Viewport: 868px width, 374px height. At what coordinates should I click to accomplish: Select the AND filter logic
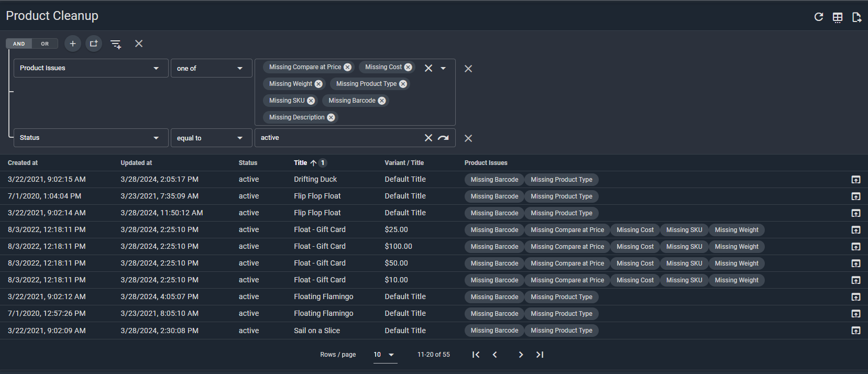(x=19, y=44)
